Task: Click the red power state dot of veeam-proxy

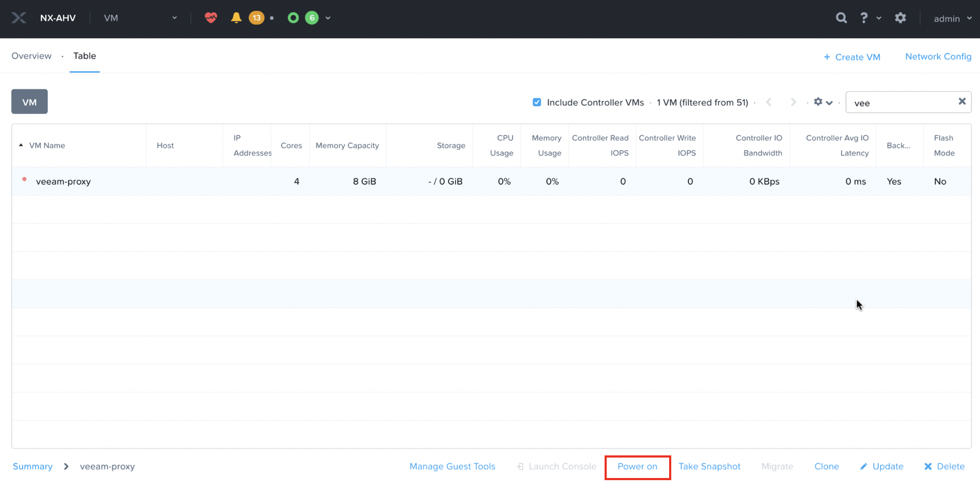Action: point(24,179)
